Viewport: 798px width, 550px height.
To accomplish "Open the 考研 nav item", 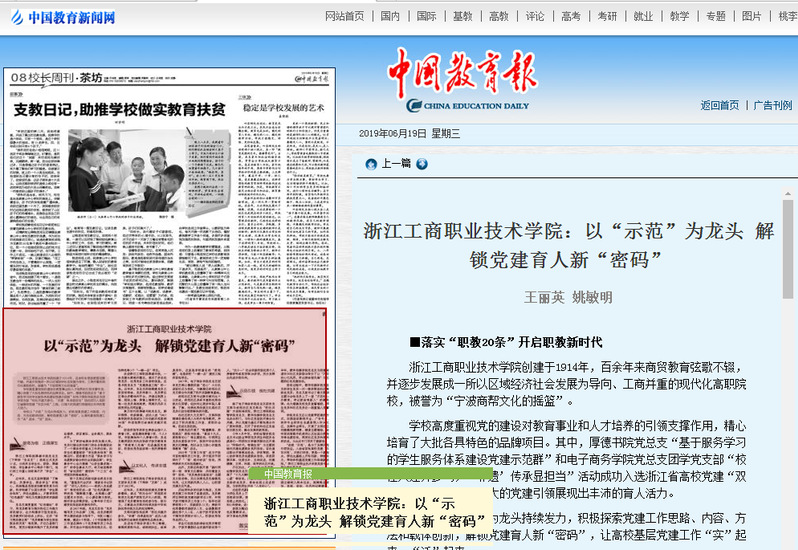I will point(607,17).
